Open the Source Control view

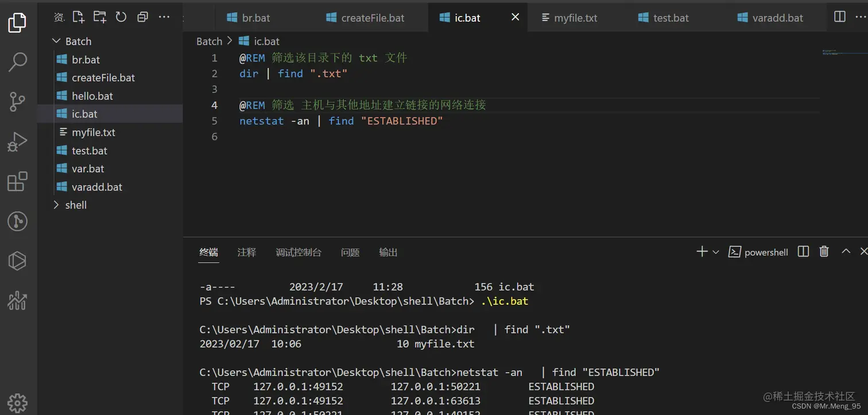pyautogui.click(x=17, y=102)
